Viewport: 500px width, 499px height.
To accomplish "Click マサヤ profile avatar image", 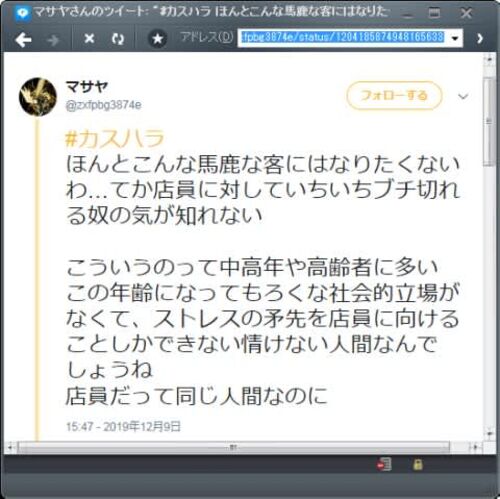I will coord(38,97).
